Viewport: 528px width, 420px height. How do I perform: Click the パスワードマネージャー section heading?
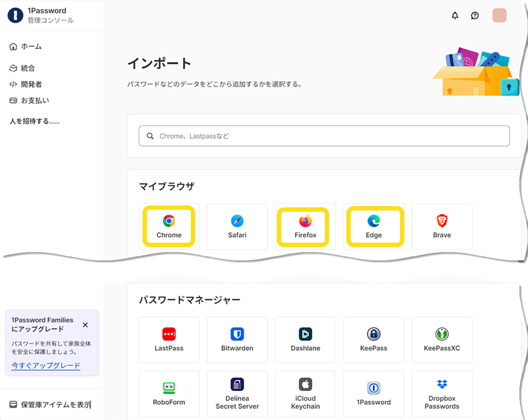(x=189, y=300)
